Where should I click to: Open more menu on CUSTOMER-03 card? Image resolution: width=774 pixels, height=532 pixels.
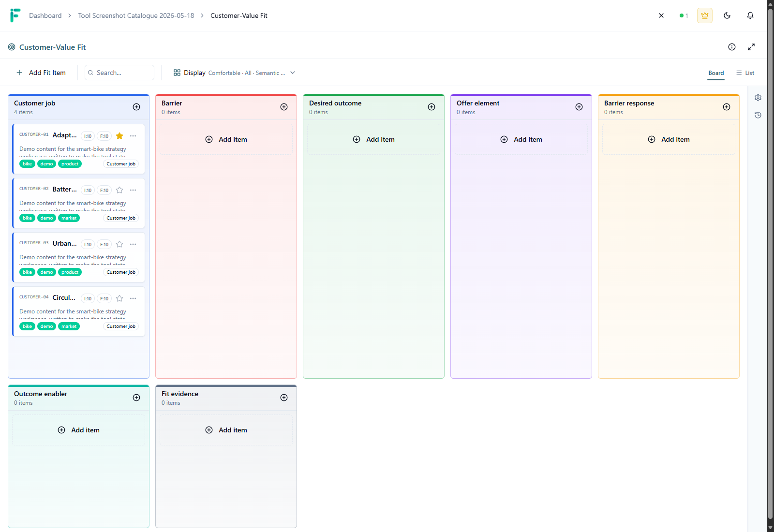point(133,244)
